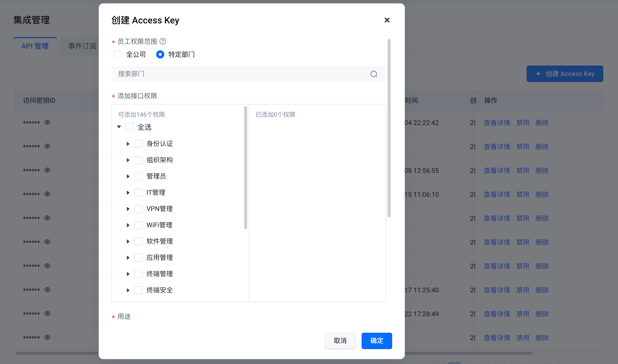Click the permission list vertical scrollbar
618x364 pixels.
click(245, 168)
